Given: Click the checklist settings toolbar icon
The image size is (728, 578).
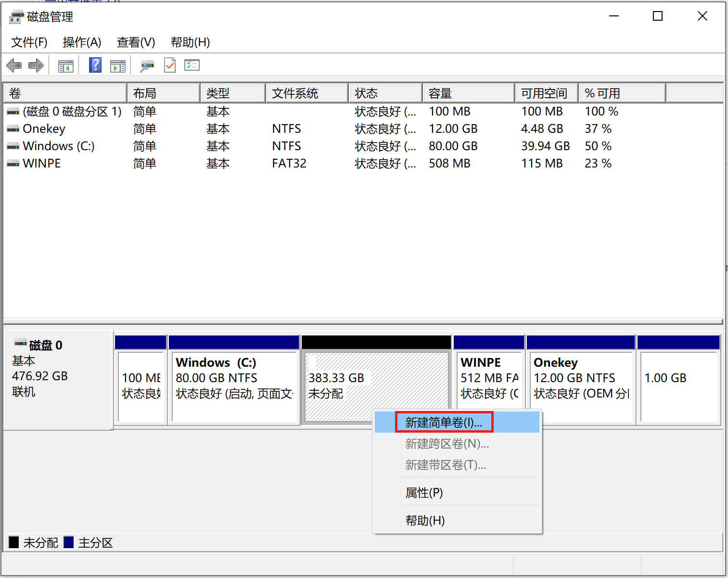Looking at the screenshot, I should tap(192, 65).
